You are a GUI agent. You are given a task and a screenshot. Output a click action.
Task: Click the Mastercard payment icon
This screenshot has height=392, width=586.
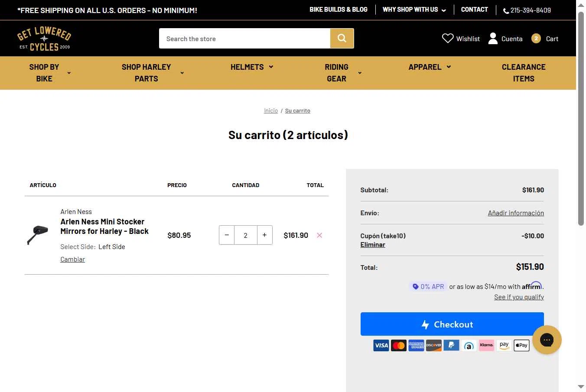[399, 345]
